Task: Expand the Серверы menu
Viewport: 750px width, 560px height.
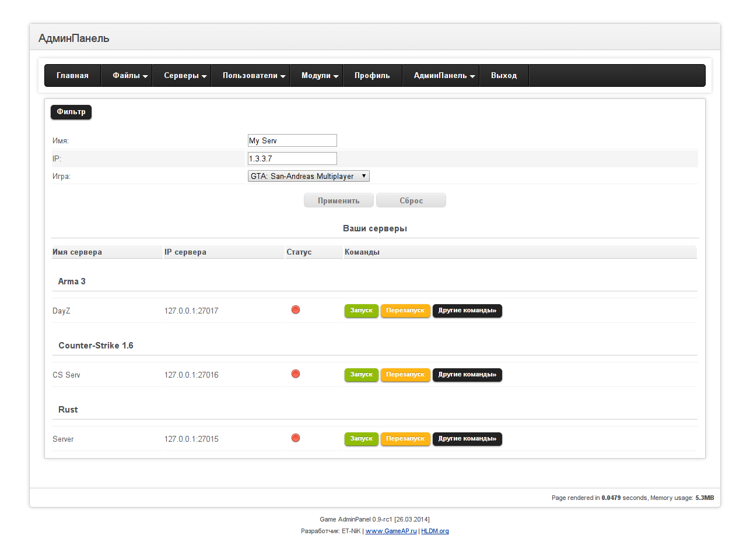Action: (x=185, y=76)
